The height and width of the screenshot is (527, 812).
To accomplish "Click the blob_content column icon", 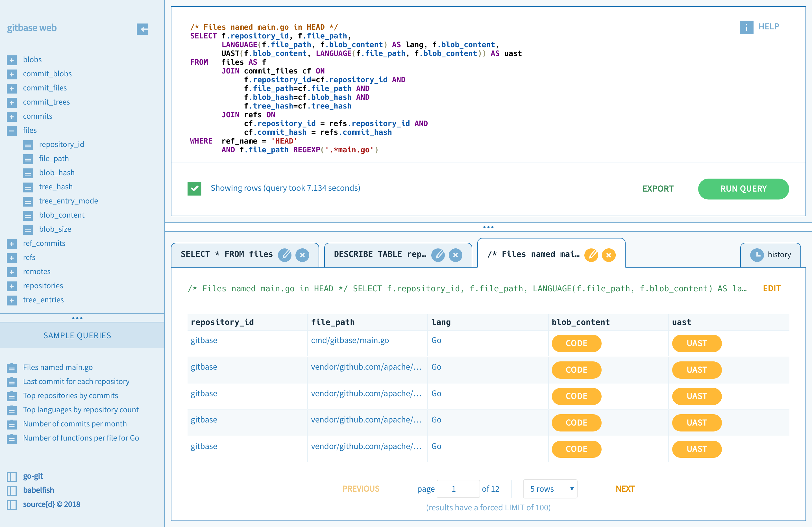I will pyautogui.click(x=28, y=215).
